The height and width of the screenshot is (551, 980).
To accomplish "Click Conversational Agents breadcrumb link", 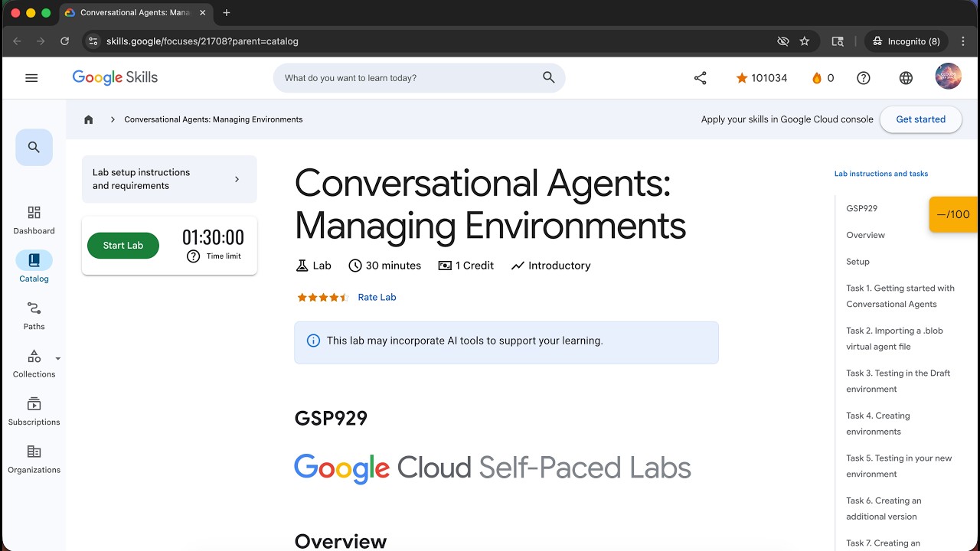I will (214, 119).
